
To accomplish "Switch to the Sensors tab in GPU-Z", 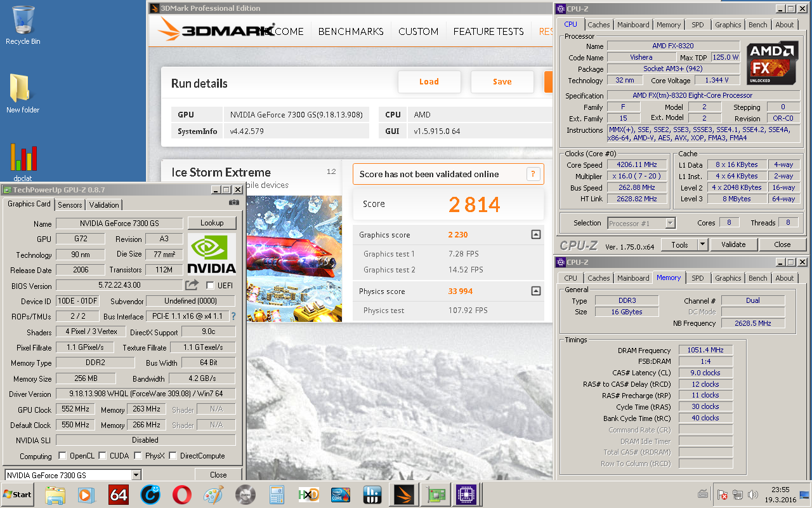I will pyautogui.click(x=70, y=205).
